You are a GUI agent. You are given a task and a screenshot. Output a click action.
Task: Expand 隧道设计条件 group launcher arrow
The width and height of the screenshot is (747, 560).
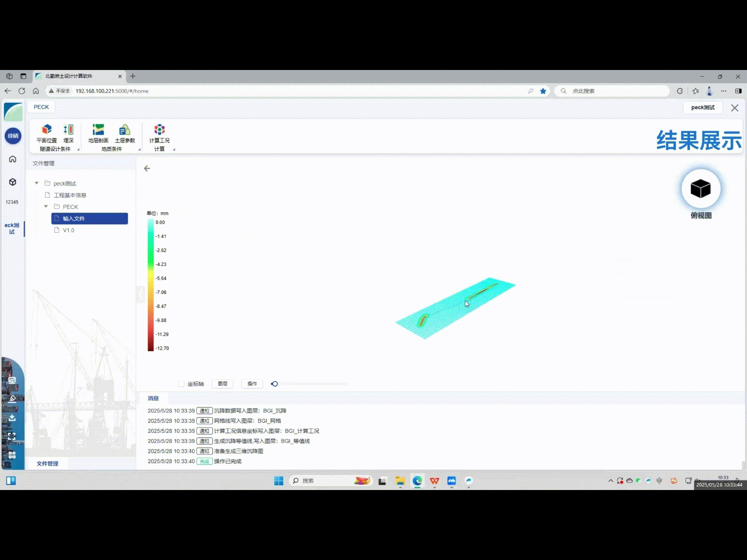pos(78,149)
